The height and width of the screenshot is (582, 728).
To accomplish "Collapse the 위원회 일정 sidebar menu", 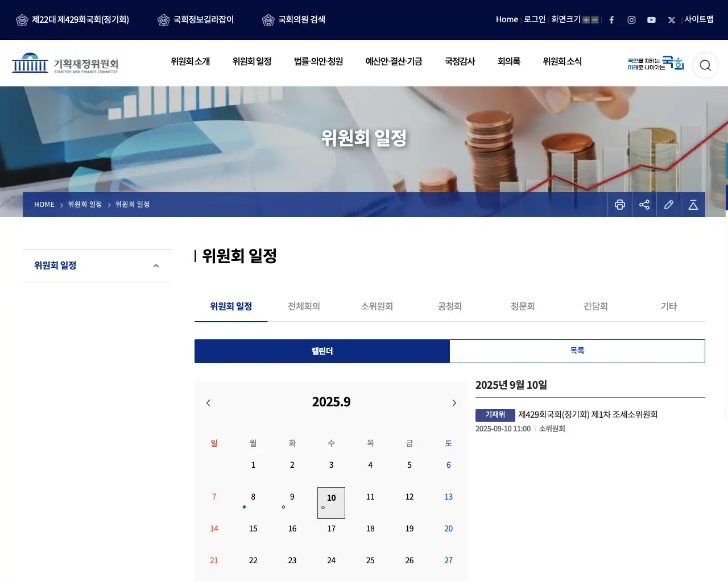I will (x=156, y=266).
